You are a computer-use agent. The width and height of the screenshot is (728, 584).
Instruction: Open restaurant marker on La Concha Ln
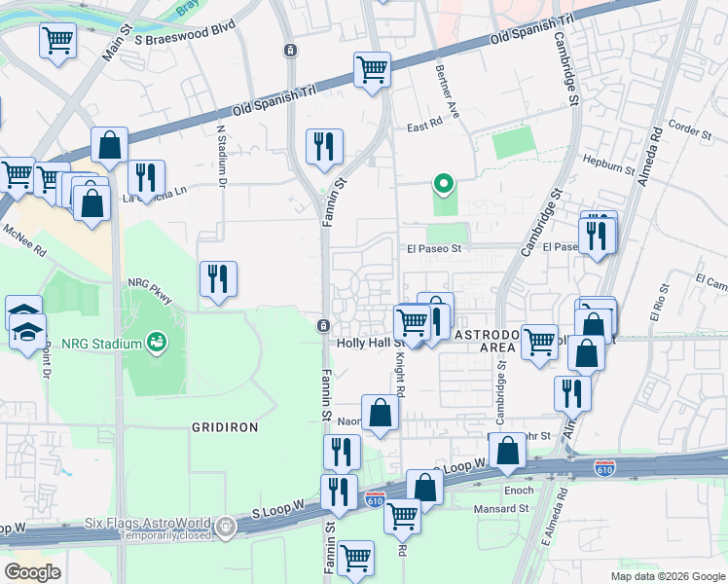tap(146, 179)
